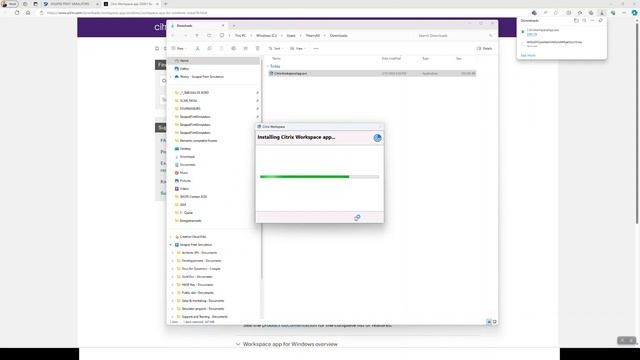Search downloads icon in Edge Downloads panel
The height and width of the screenshot is (360, 640).
pos(584,20)
